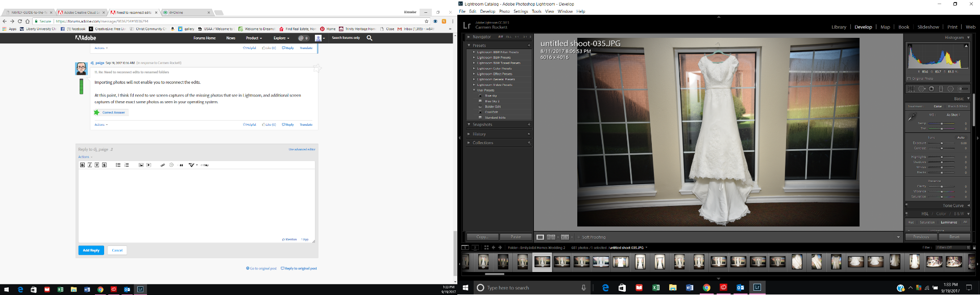Toggle the filmstrip filter switch
Screen dimensions: 980x295
click(x=974, y=247)
